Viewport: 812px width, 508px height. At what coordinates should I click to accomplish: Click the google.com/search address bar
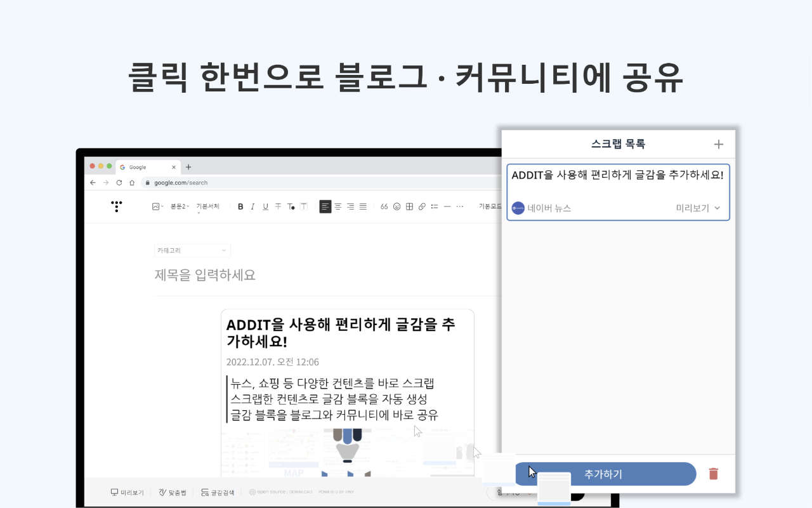pyautogui.click(x=320, y=182)
